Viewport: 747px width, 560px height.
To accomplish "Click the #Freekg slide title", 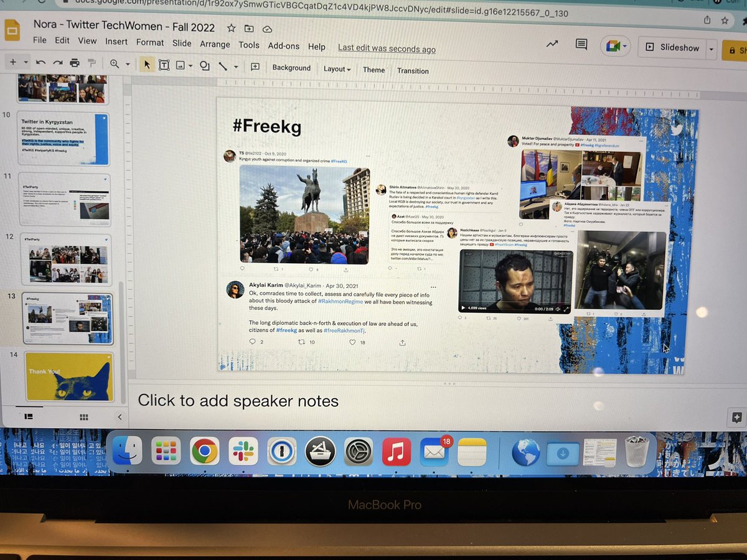I will (266, 127).
